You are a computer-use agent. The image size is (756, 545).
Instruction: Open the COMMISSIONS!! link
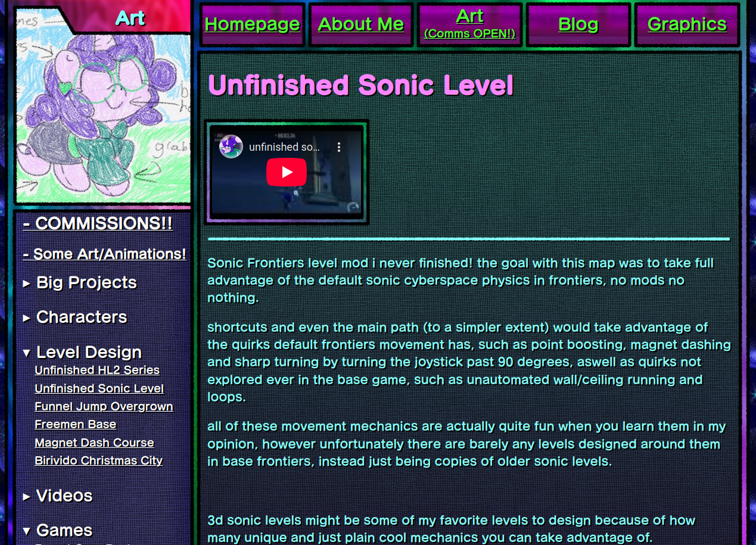tap(98, 223)
